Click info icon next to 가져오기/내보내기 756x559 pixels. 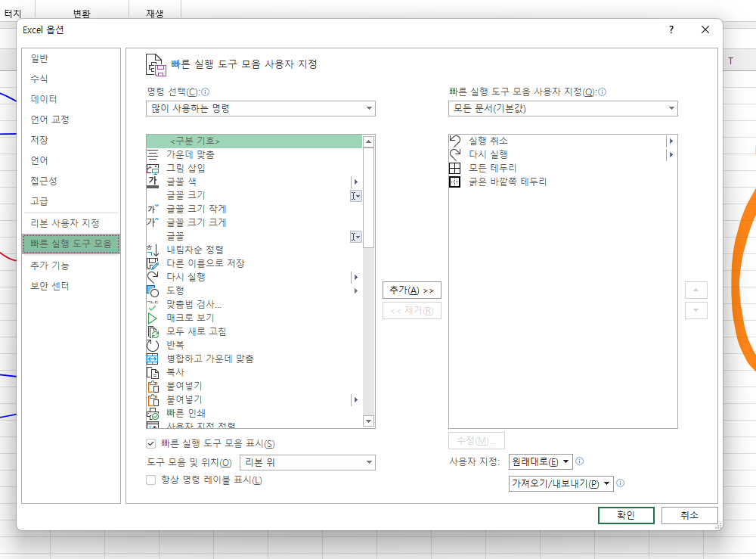coord(621,483)
